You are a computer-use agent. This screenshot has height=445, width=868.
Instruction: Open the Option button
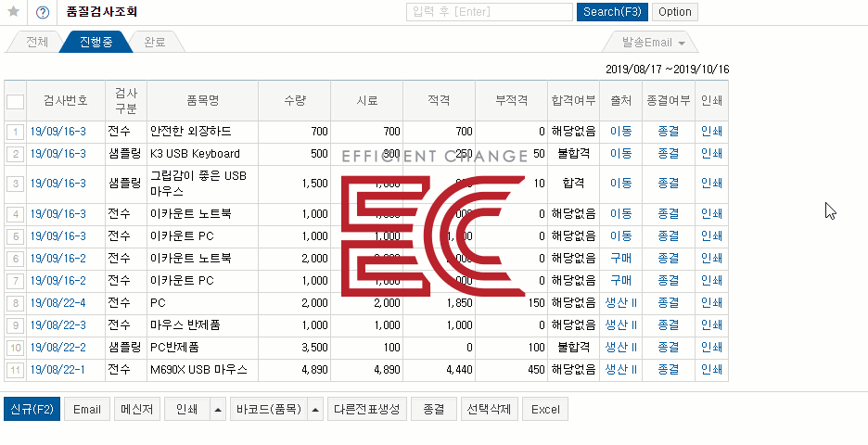click(x=675, y=12)
